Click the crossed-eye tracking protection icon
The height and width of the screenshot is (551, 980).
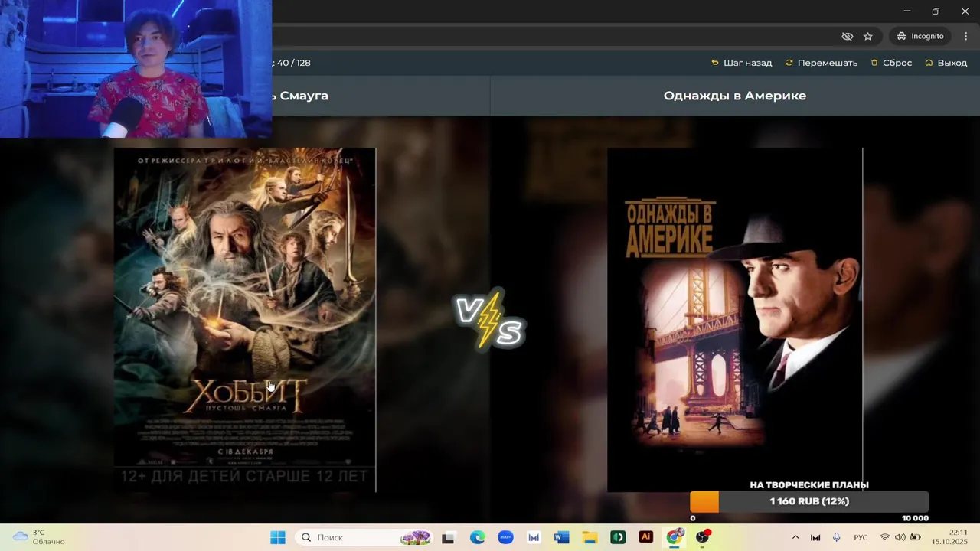pos(847,36)
